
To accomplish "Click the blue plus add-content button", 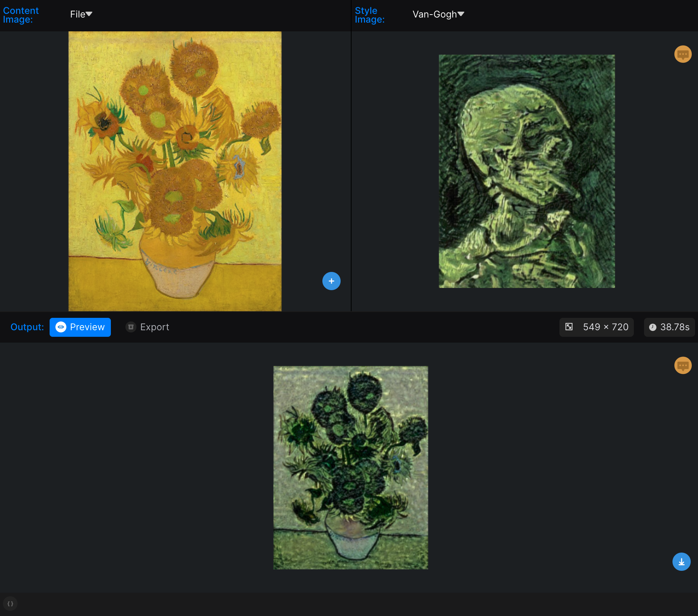I will [331, 281].
